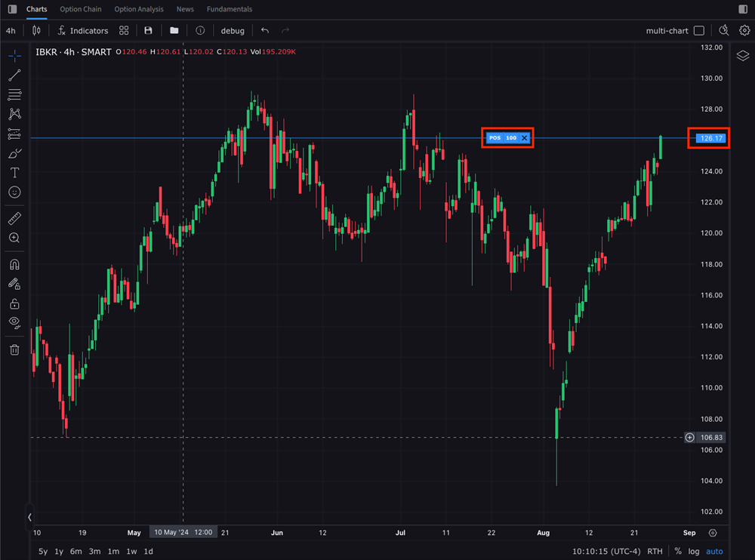Open the time zone clock menu
Image resolution: width=755 pixels, height=560 pixels.
point(606,552)
